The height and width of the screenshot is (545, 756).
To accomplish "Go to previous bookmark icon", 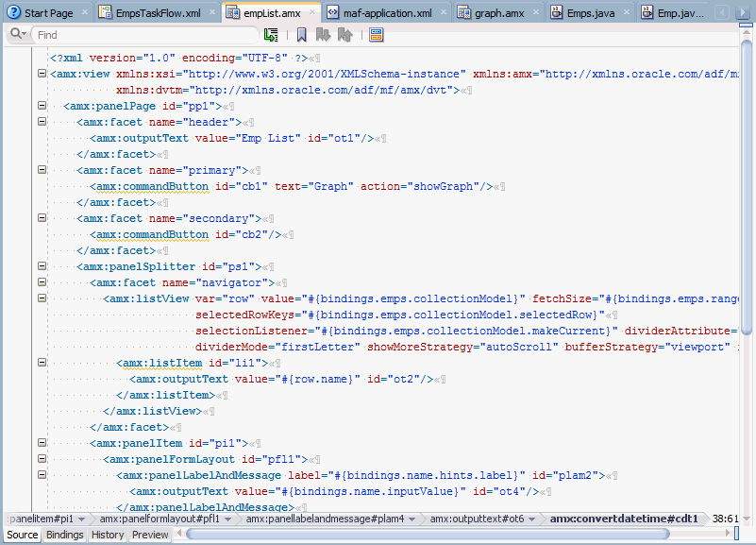I will point(344,35).
